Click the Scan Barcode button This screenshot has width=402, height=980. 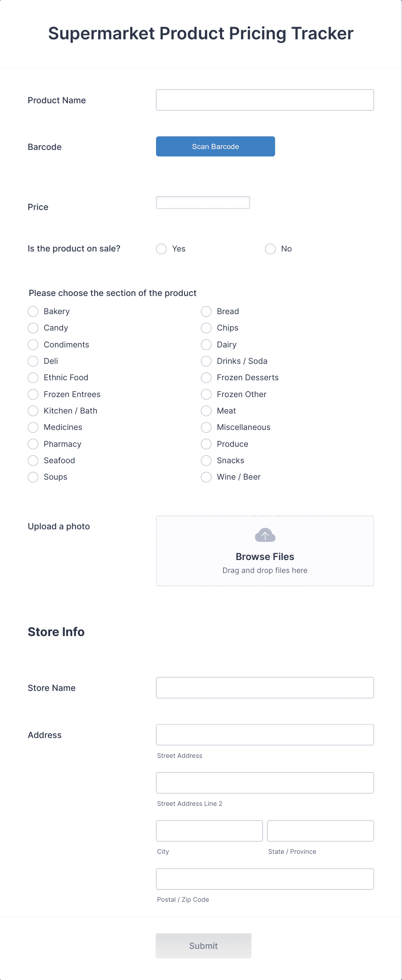coord(215,146)
